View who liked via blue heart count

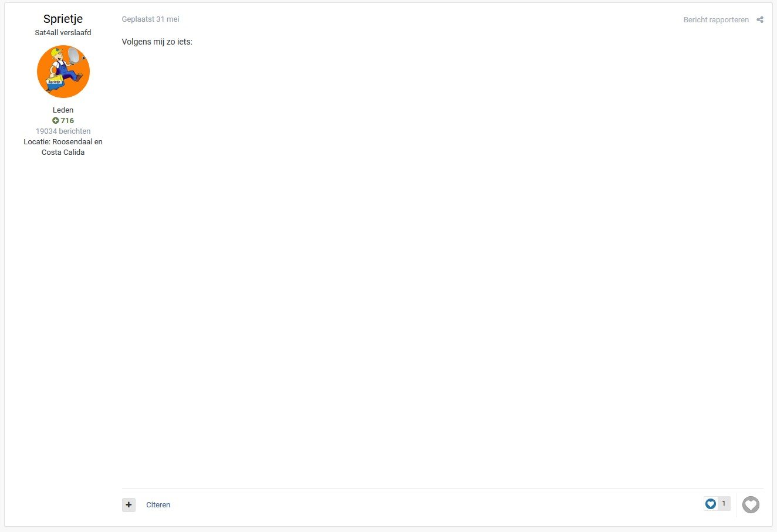(x=717, y=503)
